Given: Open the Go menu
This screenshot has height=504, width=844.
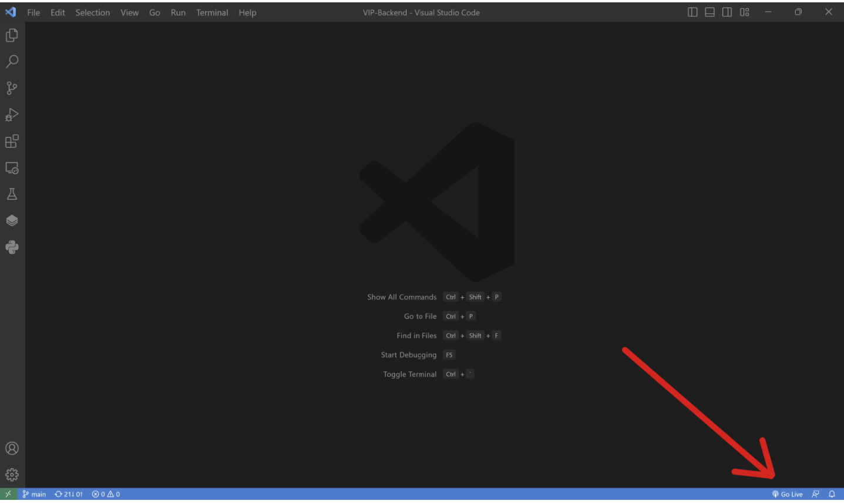Looking at the screenshot, I should click(x=154, y=12).
